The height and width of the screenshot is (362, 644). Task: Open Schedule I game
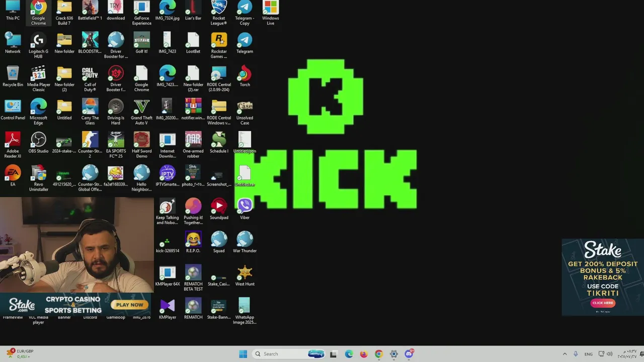[x=219, y=143]
